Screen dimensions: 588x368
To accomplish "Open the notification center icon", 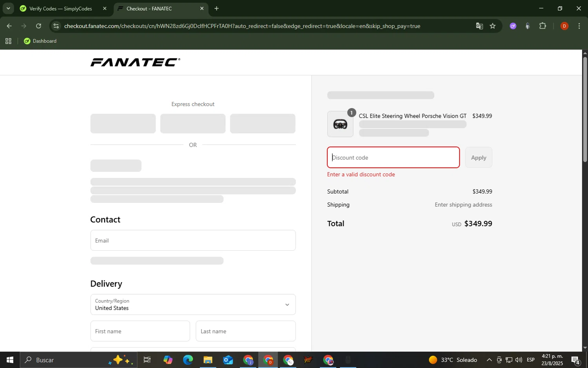I will click(x=575, y=360).
